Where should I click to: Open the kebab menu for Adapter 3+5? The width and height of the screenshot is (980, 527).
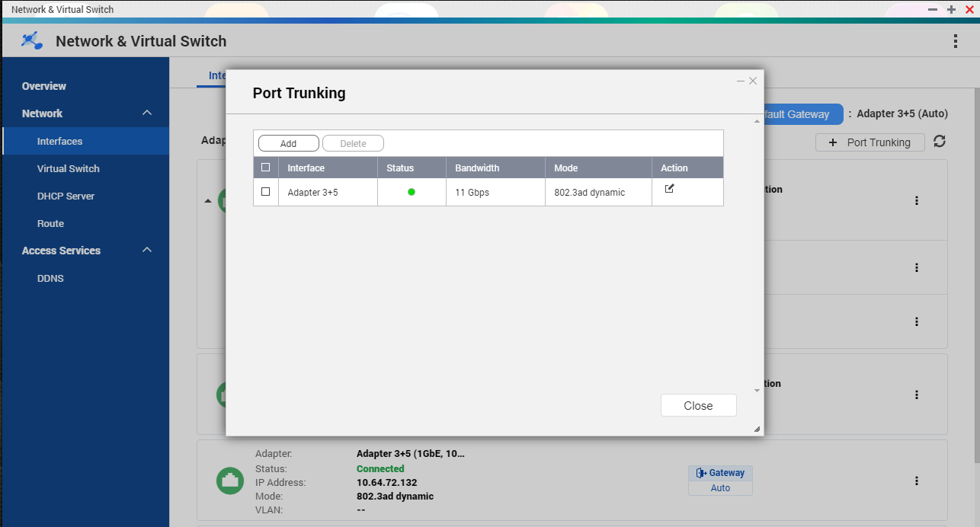coord(916,481)
